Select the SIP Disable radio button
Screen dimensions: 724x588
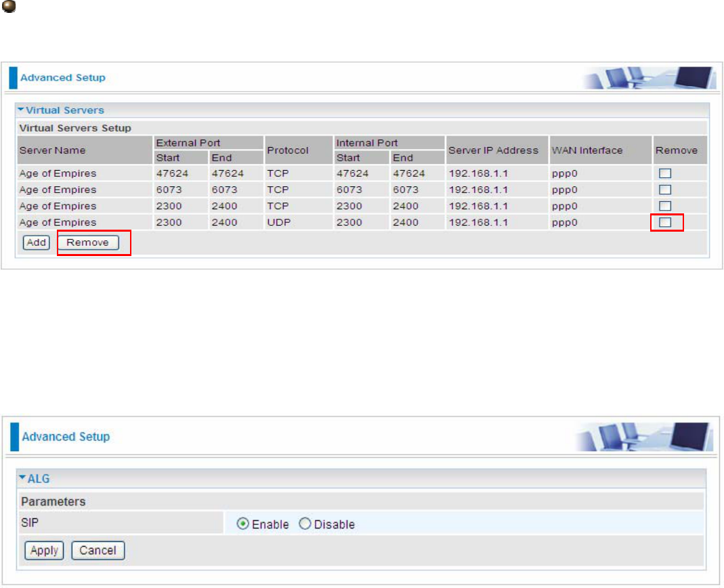tap(305, 524)
